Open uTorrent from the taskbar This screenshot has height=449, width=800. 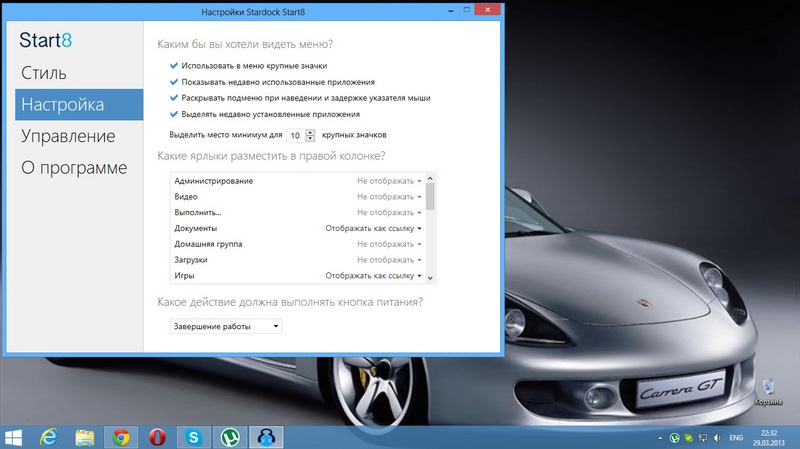(x=230, y=437)
